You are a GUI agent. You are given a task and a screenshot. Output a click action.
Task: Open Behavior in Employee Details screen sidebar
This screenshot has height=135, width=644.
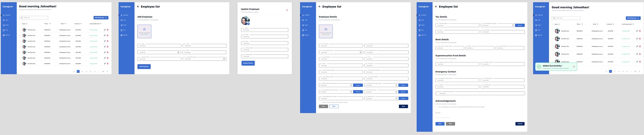[306, 35]
